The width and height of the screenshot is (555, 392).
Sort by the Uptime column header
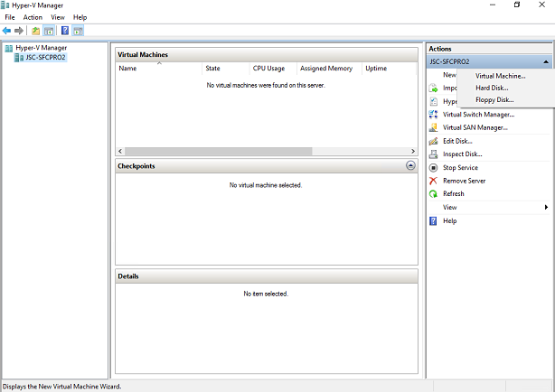389,69
